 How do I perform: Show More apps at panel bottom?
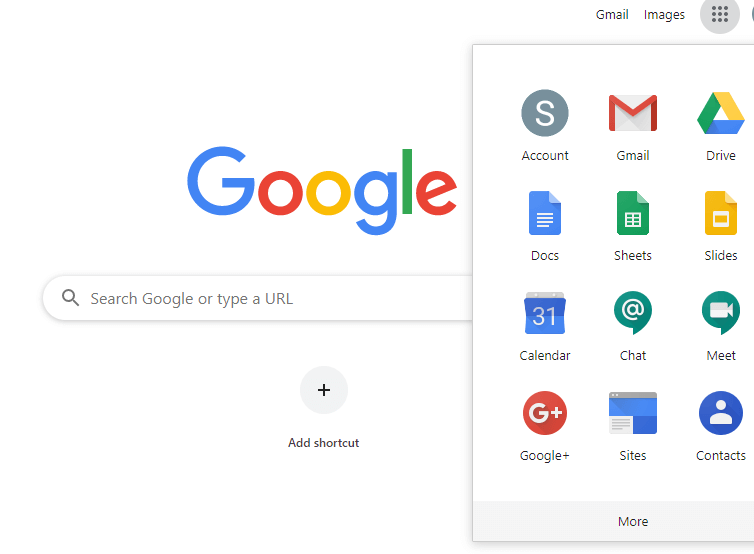click(633, 521)
